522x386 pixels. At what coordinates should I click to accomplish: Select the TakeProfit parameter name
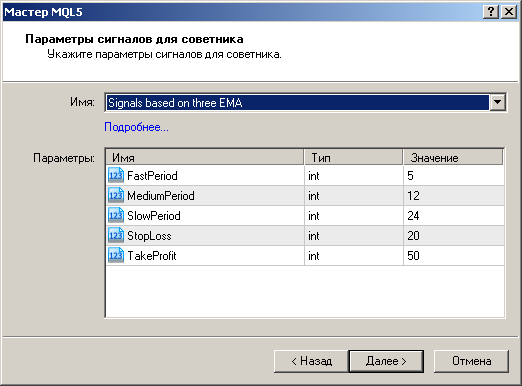152,256
